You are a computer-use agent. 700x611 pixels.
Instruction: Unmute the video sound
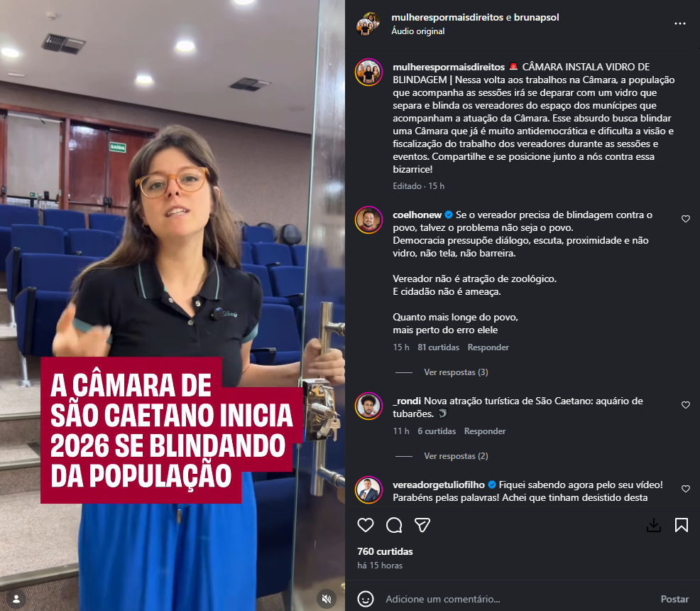tap(327, 598)
